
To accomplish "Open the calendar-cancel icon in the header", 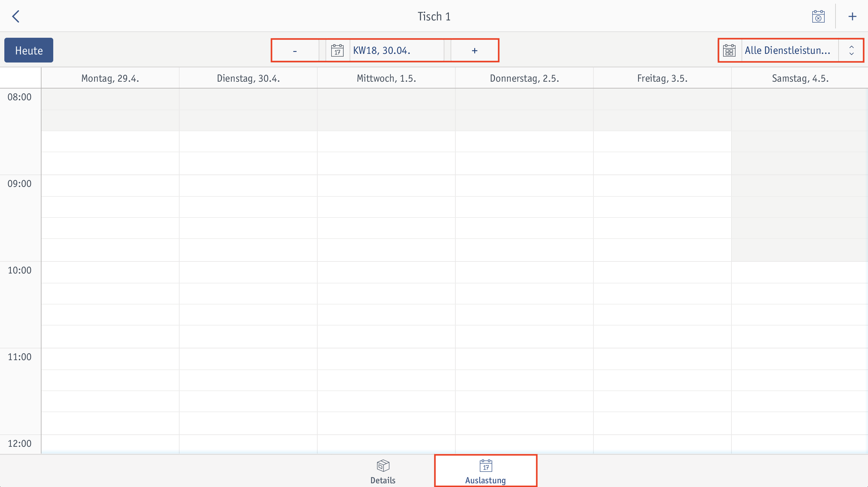I will pos(818,16).
